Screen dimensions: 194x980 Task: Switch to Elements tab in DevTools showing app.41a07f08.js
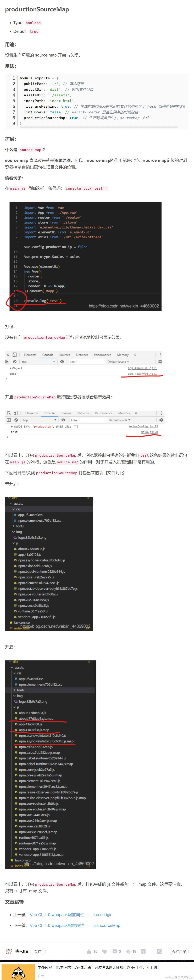[30, 355]
